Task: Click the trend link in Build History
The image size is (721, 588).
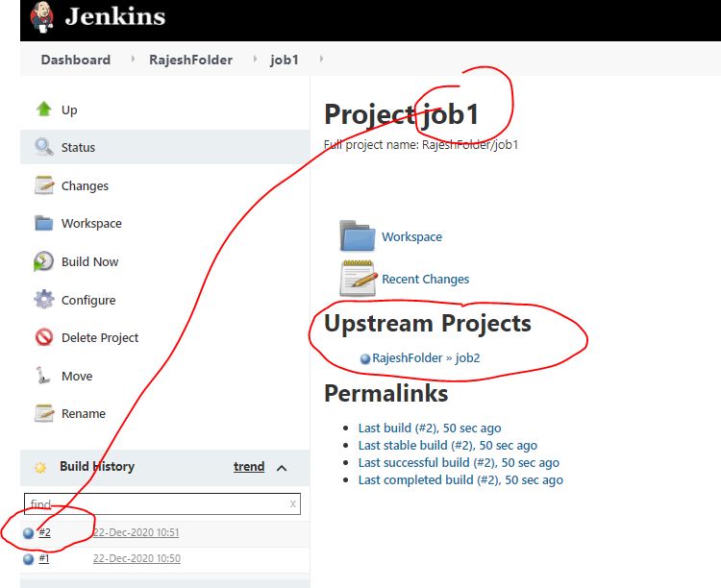Action: (249, 466)
